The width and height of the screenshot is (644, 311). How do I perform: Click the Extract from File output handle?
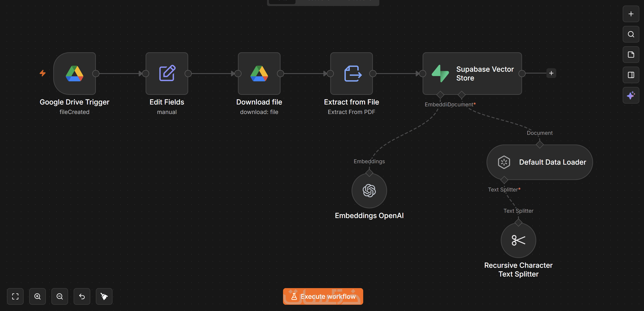[x=373, y=74]
